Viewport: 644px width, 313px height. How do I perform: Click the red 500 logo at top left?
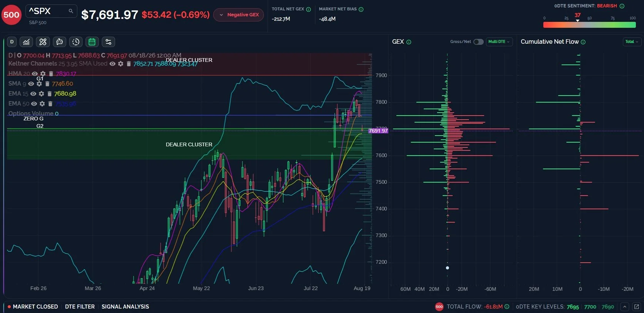(11, 15)
